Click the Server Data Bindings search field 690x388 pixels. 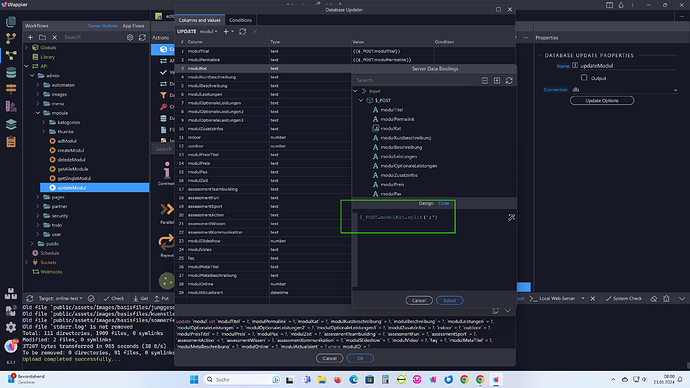click(416, 81)
